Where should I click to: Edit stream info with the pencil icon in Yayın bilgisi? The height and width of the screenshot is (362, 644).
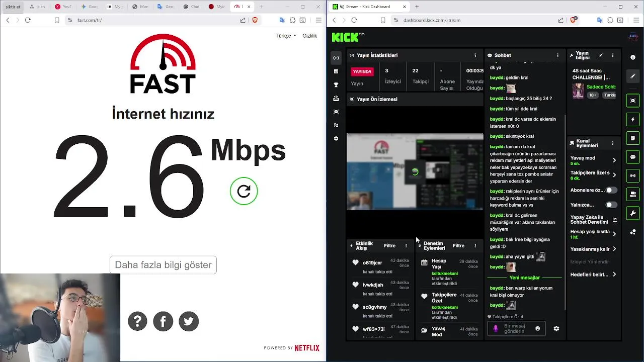[x=600, y=55]
